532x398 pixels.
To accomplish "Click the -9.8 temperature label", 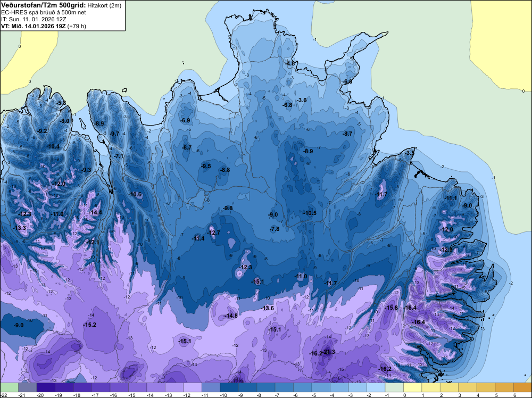I will click(228, 208).
